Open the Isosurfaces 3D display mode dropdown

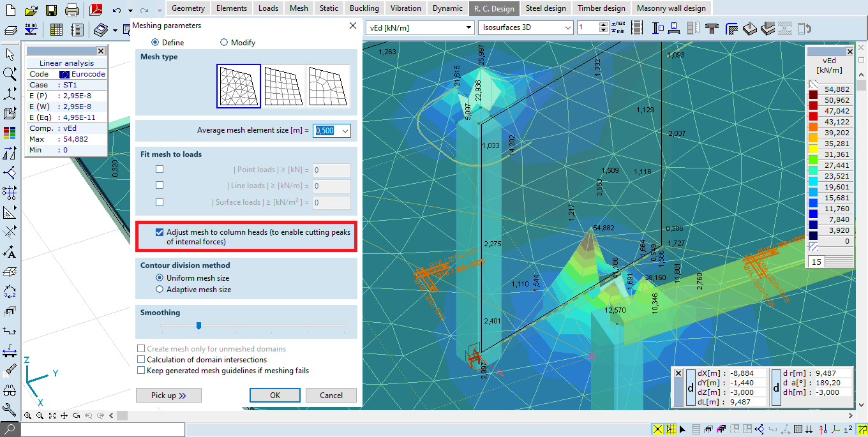(x=526, y=27)
